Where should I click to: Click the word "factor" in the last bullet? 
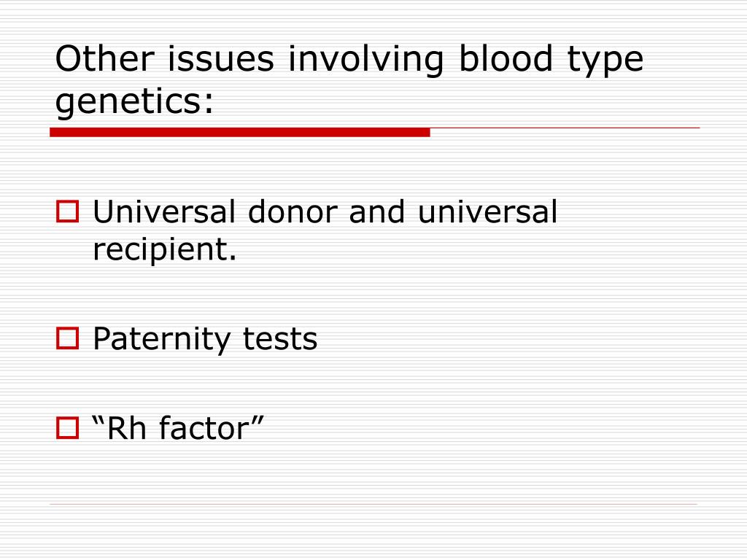tap(204, 427)
